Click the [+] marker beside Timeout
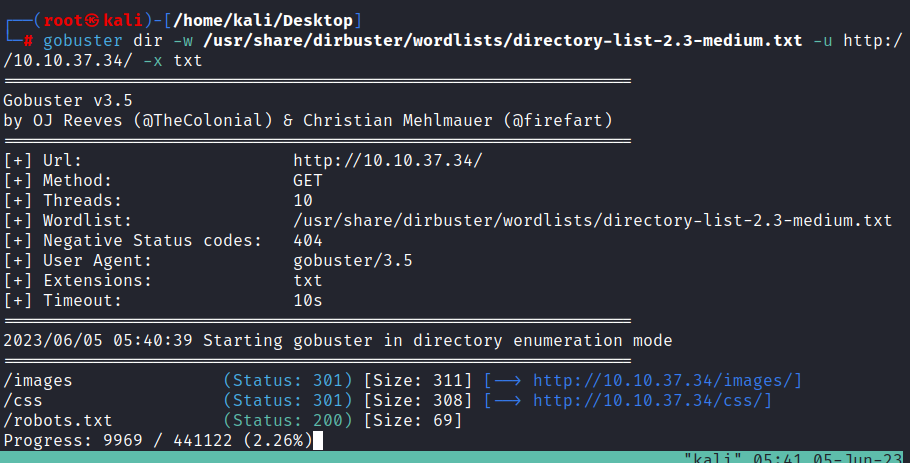Image resolution: width=910 pixels, height=463 pixels. coord(18,301)
